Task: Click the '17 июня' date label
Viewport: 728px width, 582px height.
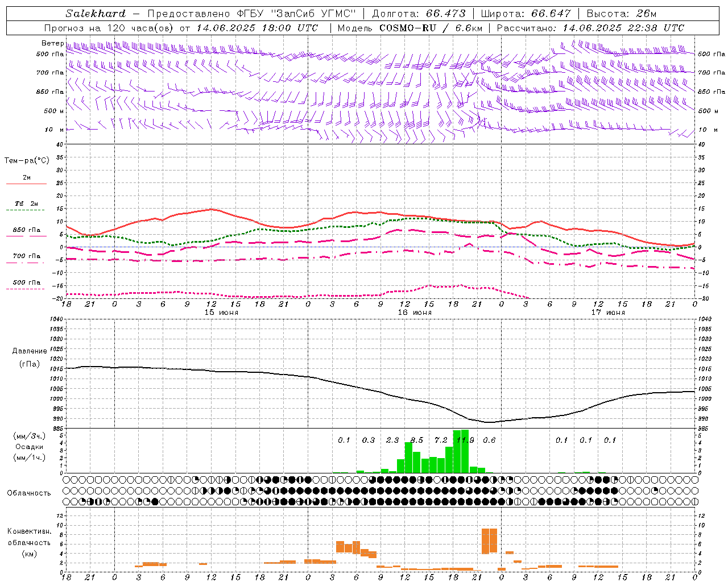Action: [608, 313]
